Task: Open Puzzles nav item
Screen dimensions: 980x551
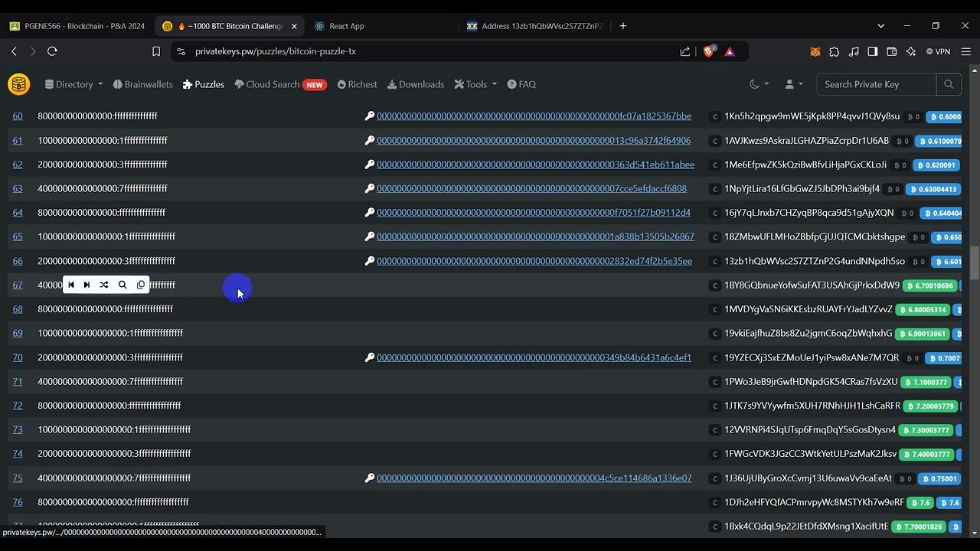Action: pos(203,84)
